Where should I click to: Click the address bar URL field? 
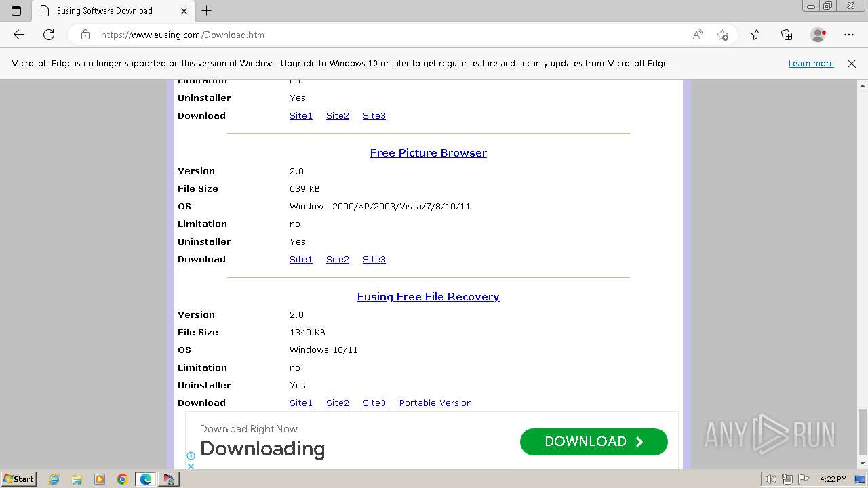(390, 35)
